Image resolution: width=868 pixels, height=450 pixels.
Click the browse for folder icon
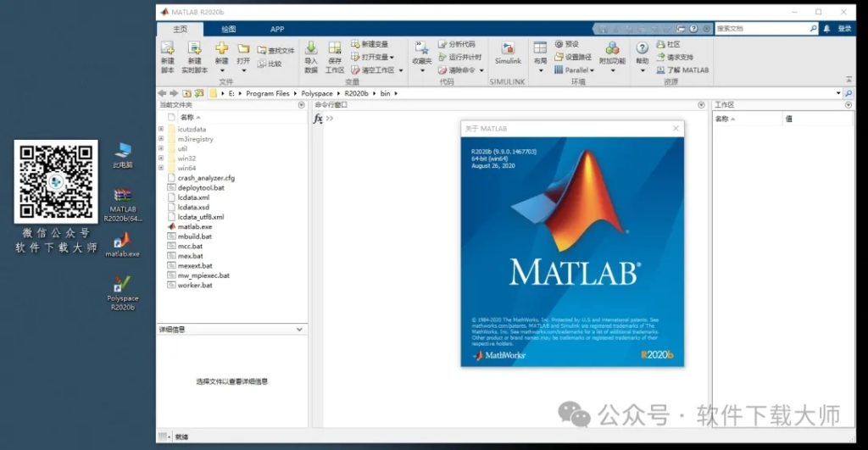point(199,93)
